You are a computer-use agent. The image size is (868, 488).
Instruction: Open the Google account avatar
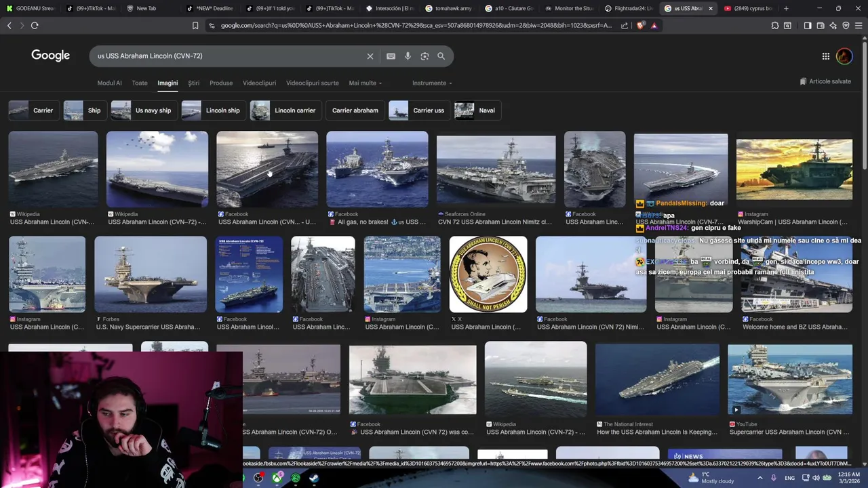(x=844, y=56)
